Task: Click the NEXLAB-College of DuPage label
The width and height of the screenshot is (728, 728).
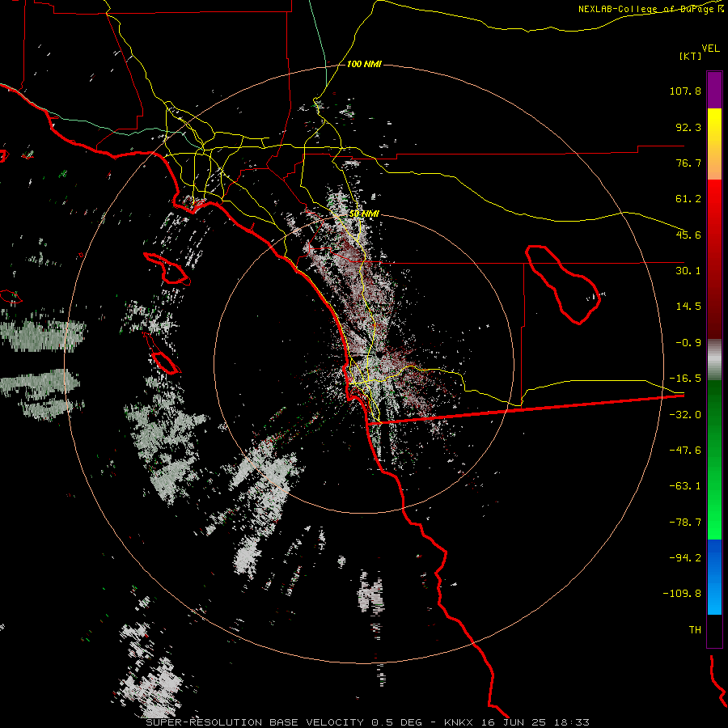Action: tap(650, 9)
